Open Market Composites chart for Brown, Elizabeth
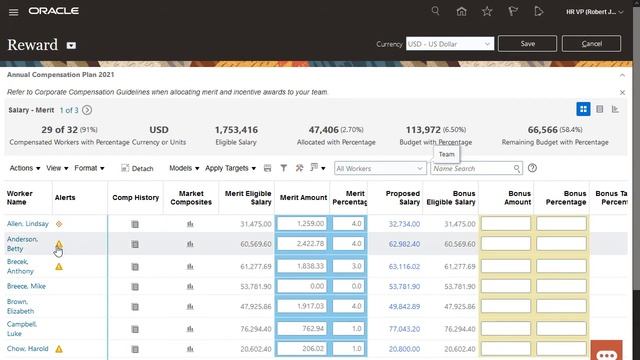 (x=190, y=306)
